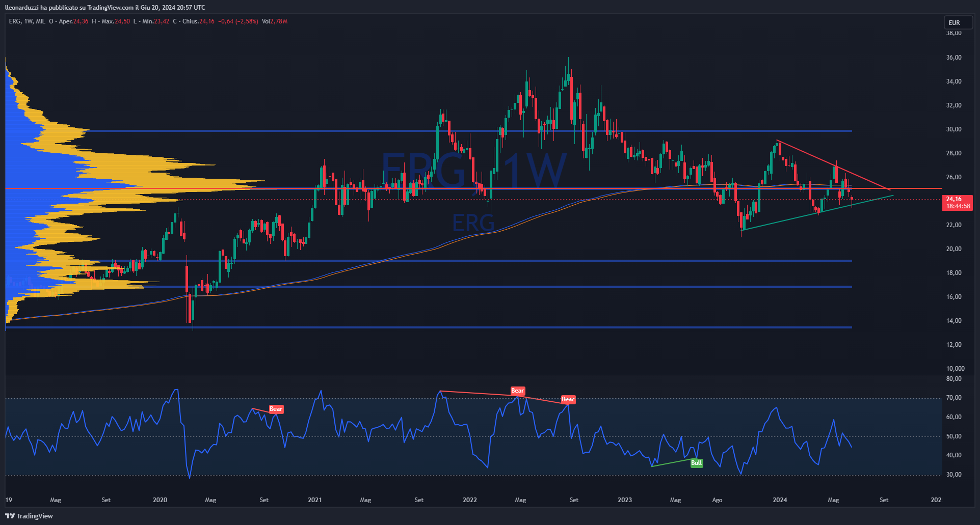Click the 26,00 price axis label
980x525 pixels.
point(953,177)
